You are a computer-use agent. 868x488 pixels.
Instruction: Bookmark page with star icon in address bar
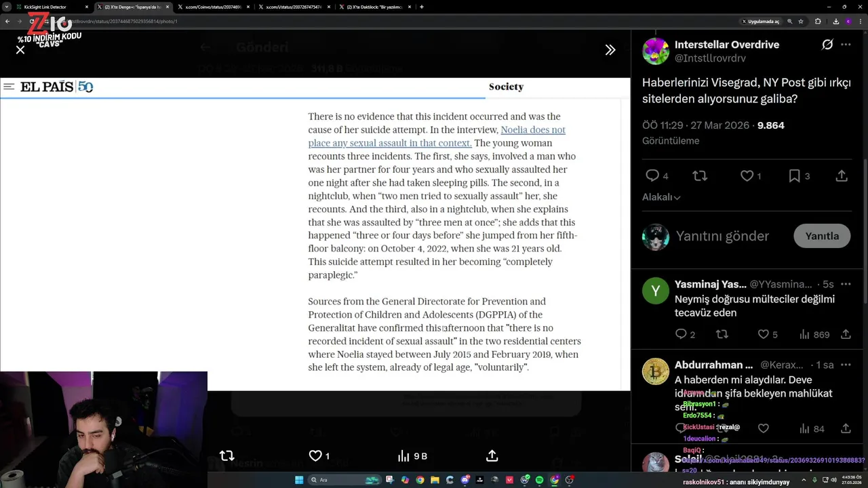click(x=801, y=21)
